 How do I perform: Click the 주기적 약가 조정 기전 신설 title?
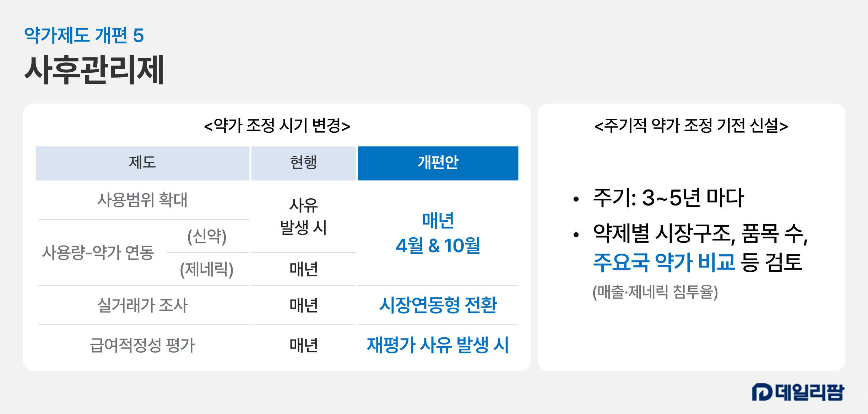(x=691, y=126)
